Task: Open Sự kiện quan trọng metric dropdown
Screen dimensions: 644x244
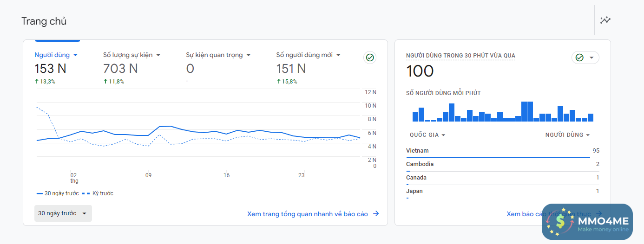Action: pyautogui.click(x=248, y=55)
